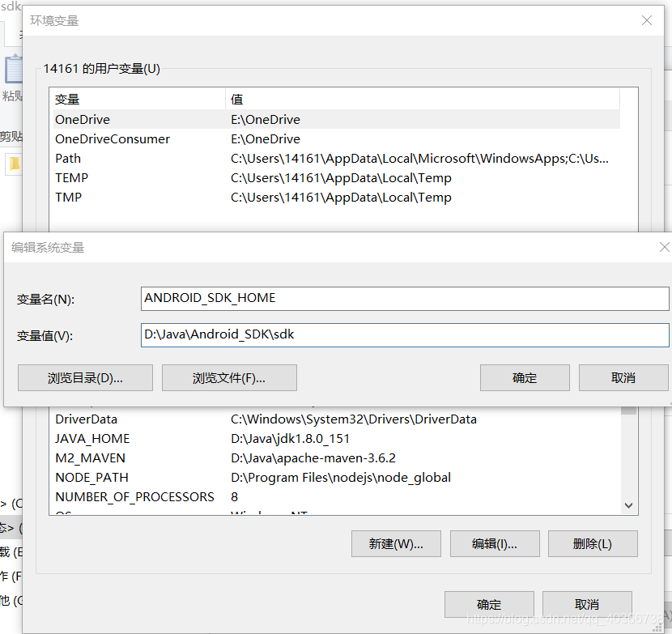Select the M2_MAVEN system variable row
Viewport: 672px width, 634px height.
(x=337, y=457)
